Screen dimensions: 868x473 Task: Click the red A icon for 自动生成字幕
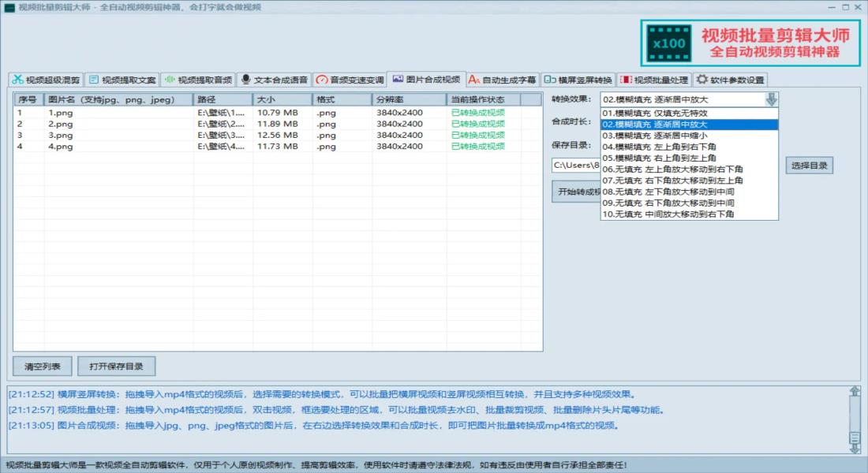[x=473, y=80]
